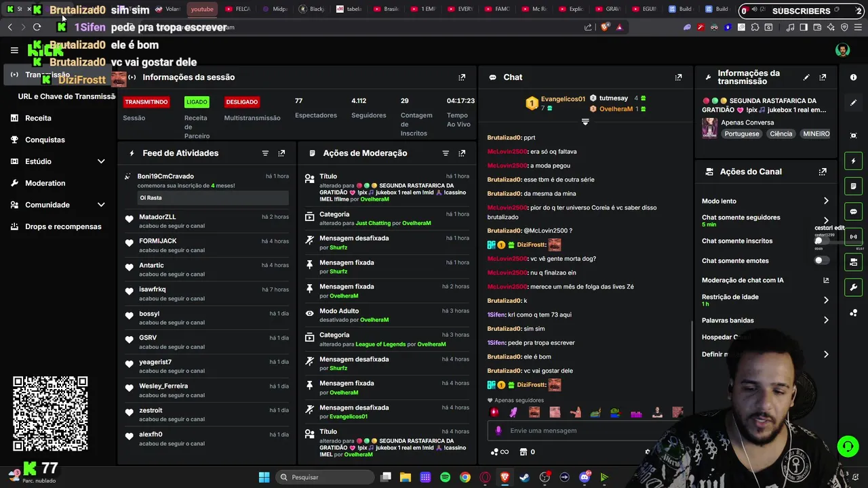Image resolution: width=868 pixels, height=488 pixels.
Task: Open Palavras banidas chevron
Action: click(x=826, y=320)
